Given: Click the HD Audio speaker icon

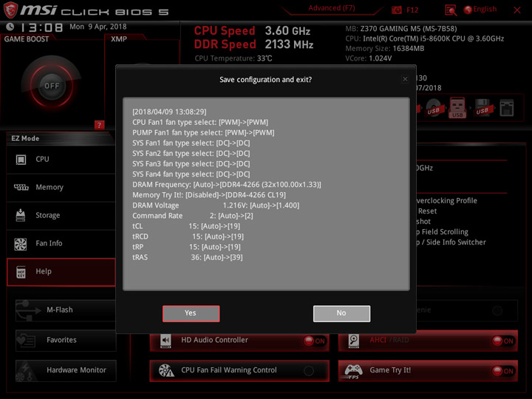Looking at the screenshot, I should [166, 341].
